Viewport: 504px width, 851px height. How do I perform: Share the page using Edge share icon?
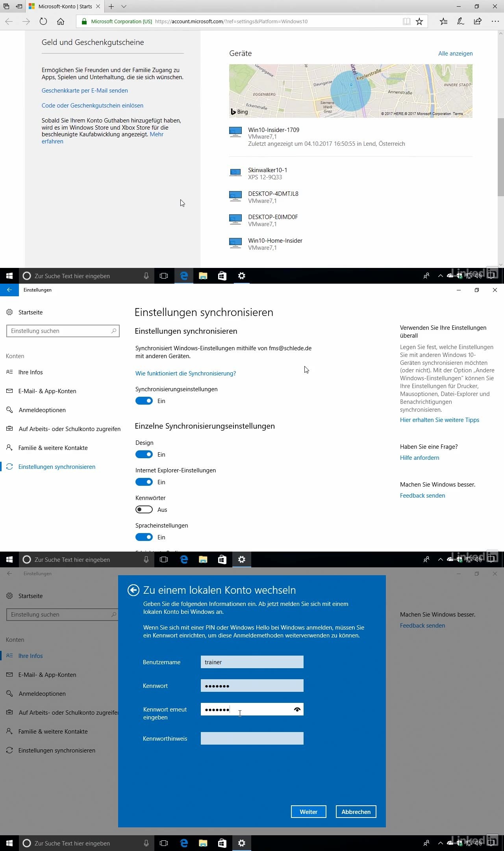[x=478, y=22]
